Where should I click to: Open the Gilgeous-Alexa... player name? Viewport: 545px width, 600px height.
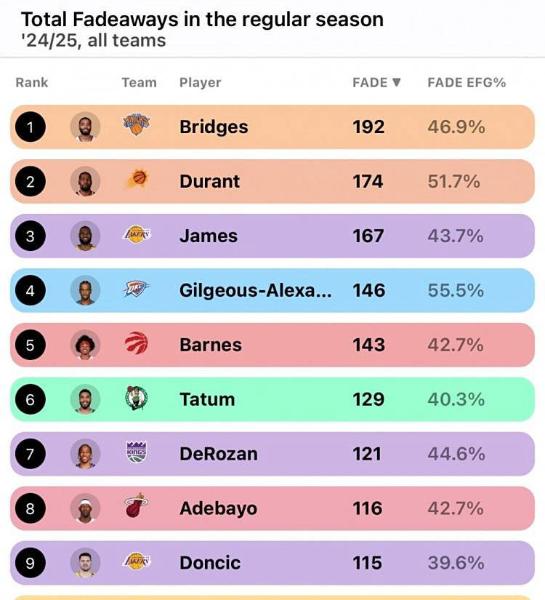(255, 290)
